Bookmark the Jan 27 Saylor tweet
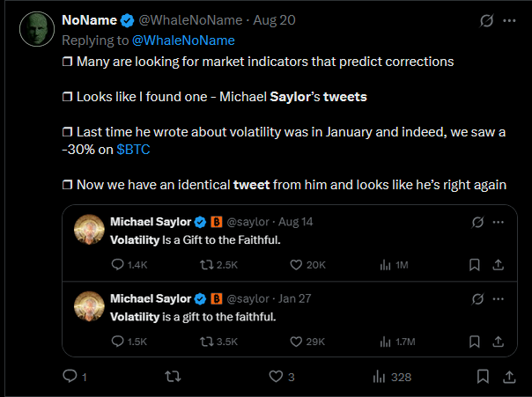The width and height of the screenshot is (532, 397). click(474, 341)
